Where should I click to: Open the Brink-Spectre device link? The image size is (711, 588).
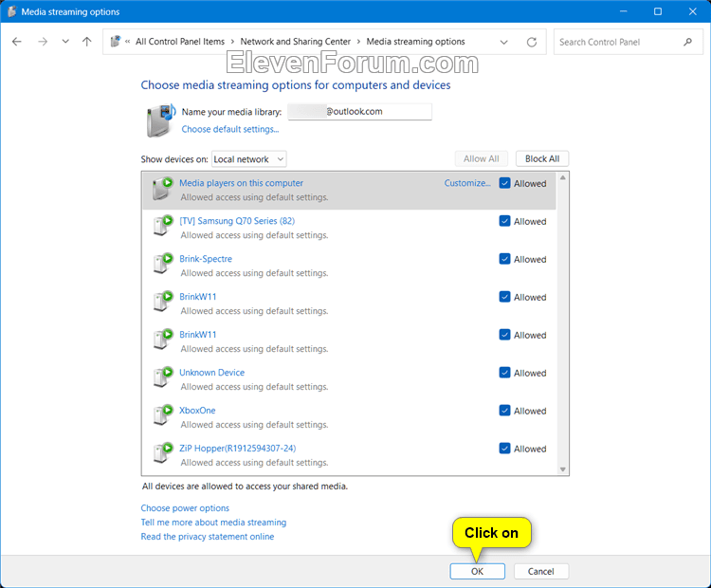tap(206, 259)
